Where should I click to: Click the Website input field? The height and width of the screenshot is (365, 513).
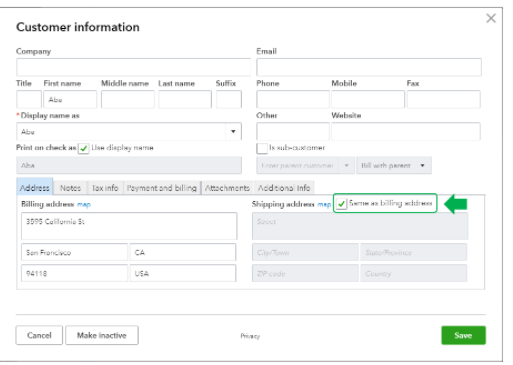click(406, 131)
